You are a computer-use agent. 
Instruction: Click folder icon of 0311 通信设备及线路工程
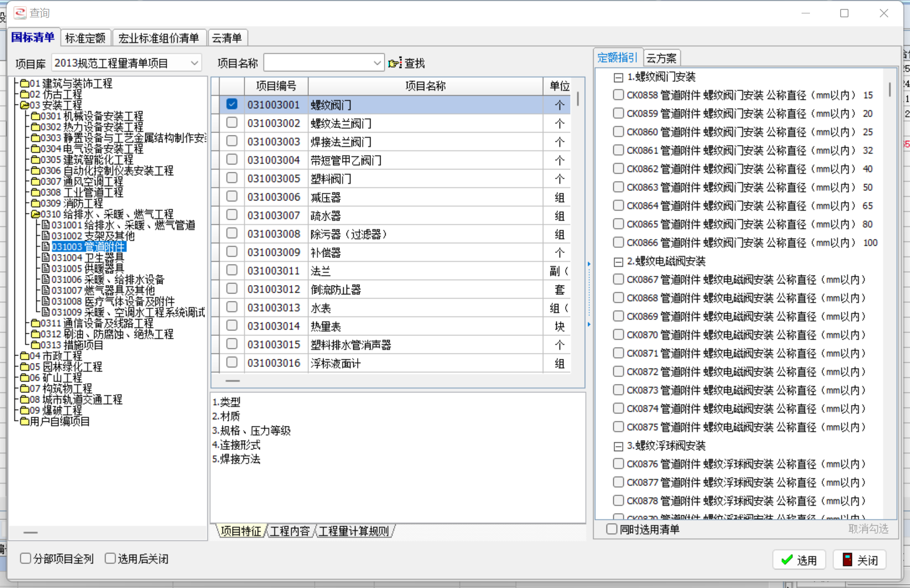[x=35, y=323]
